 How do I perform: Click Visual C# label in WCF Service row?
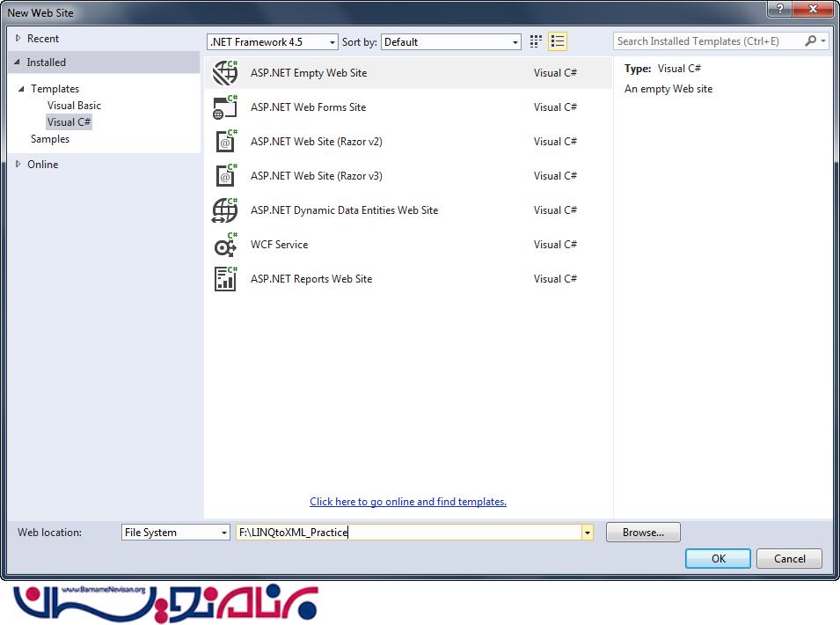coord(555,245)
